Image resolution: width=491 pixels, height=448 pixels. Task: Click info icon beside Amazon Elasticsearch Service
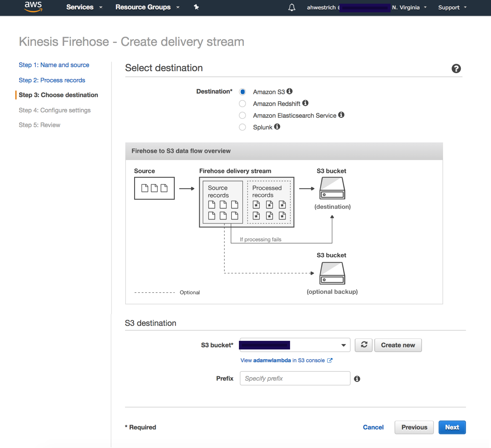(x=341, y=115)
